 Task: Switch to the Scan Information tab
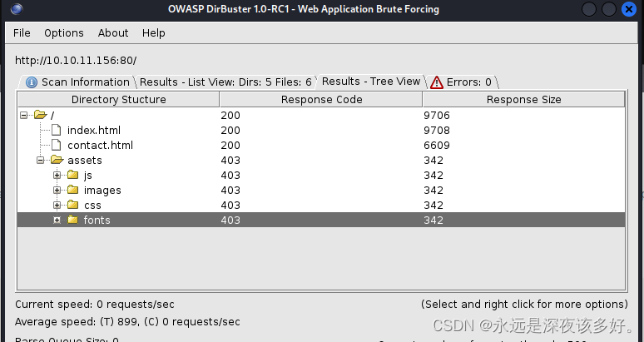(x=77, y=82)
